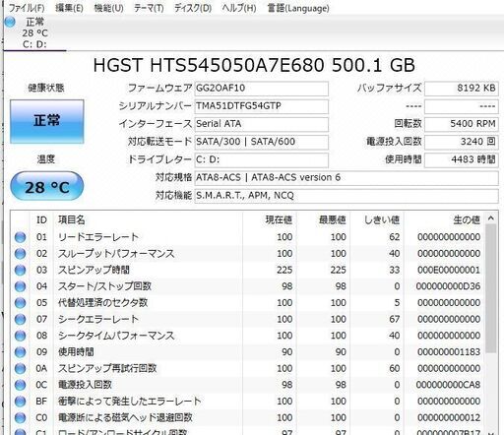Viewport: 504px width, 435px height.
Task: Click status icon for row BF 衝撃によって発生したエラーレート
Action: pyautogui.click(x=20, y=402)
